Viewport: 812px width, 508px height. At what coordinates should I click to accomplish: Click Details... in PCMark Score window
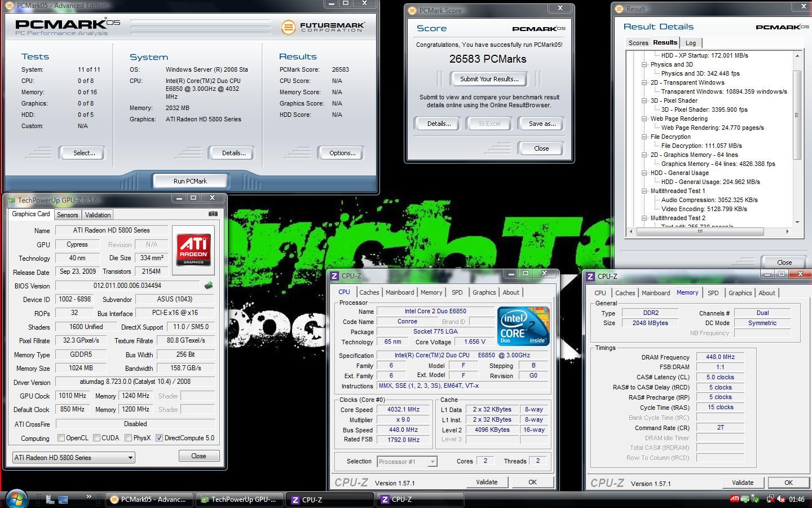[438, 124]
